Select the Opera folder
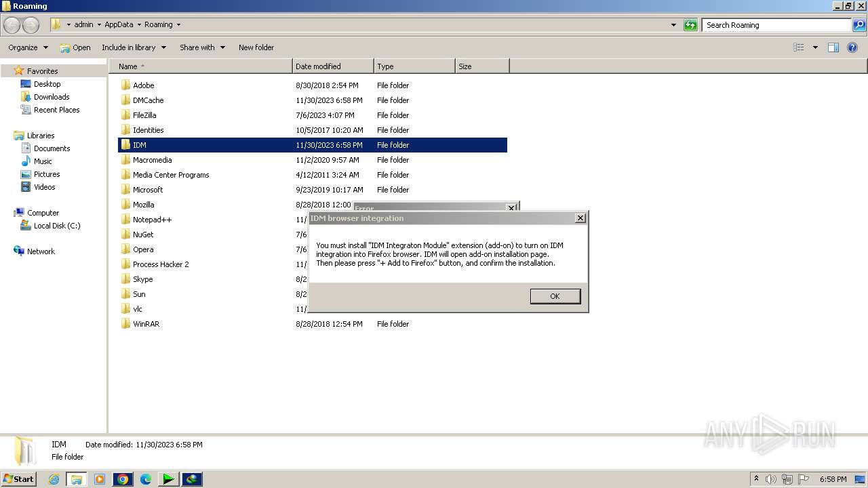Screen dimensions: 868x488 tap(143, 249)
